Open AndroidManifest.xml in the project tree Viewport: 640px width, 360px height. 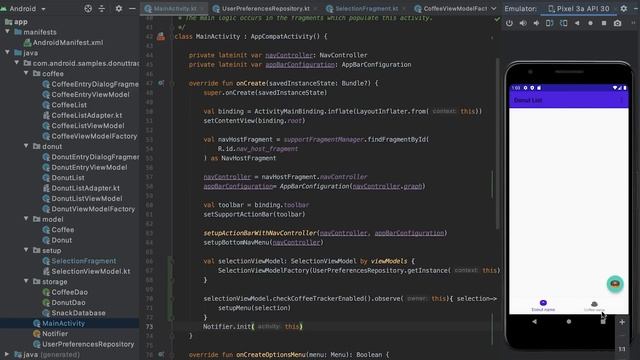68,42
